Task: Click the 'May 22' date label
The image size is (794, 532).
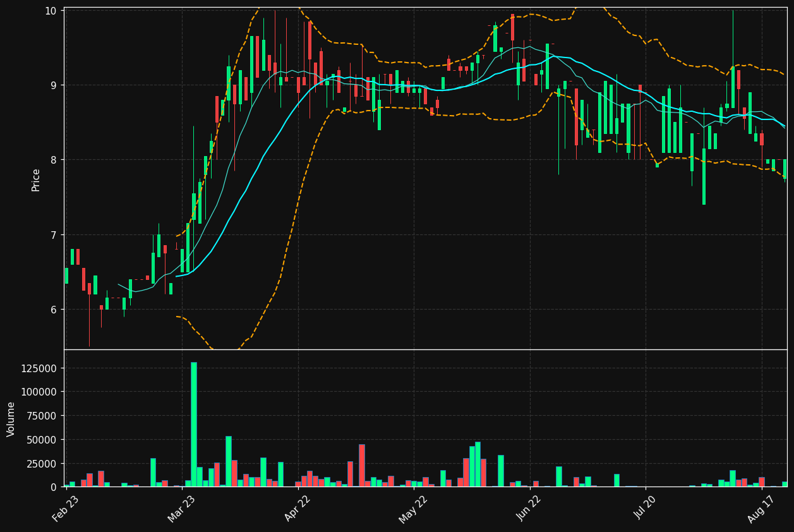Action: (x=413, y=509)
